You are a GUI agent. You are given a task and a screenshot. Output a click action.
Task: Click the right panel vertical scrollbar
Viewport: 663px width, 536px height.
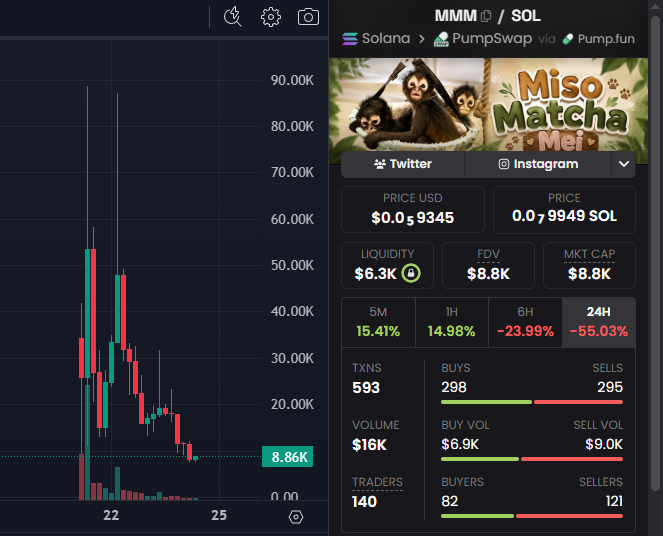(x=656, y=254)
